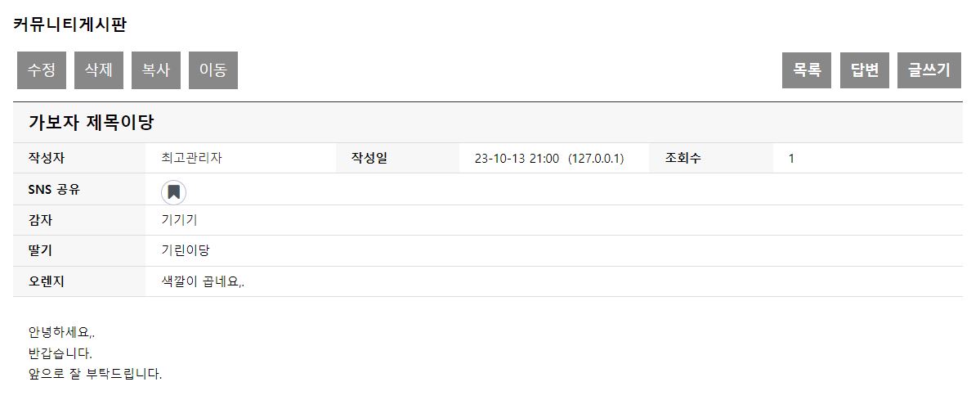Click the 커뮤니티게시판 board heading
Image resolution: width=980 pixels, height=400 pixels.
[70, 25]
